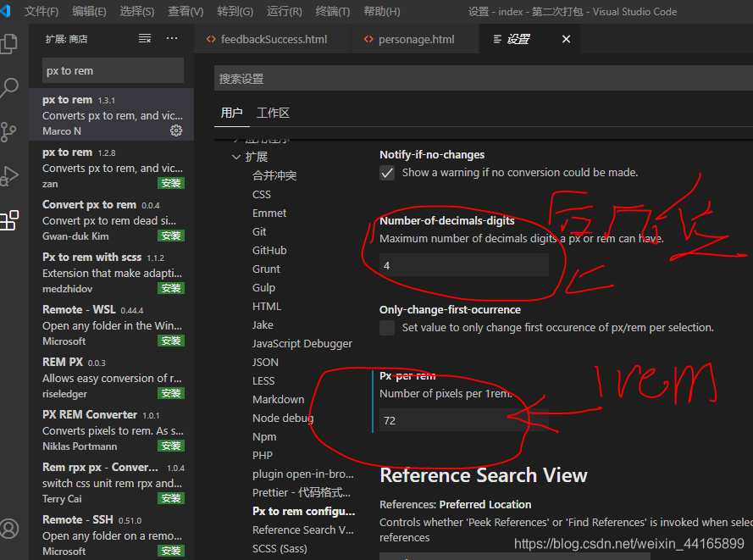This screenshot has height=560, width=753.
Task: Open the 查看(V) menu
Action: (x=185, y=12)
